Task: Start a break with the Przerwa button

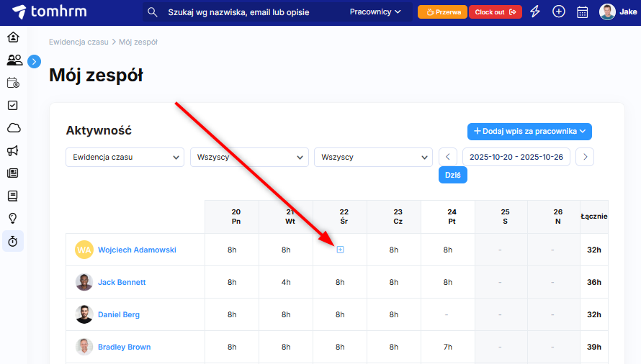Action: (x=442, y=12)
